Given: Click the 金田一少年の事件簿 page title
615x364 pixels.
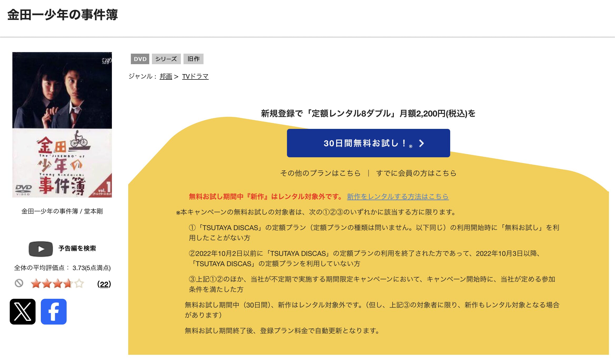Looking at the screenshot, I should point(62,14).
